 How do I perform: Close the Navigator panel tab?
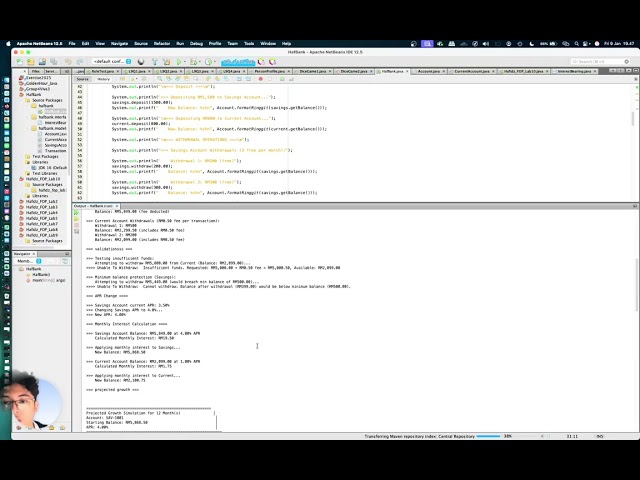point(34,254)
